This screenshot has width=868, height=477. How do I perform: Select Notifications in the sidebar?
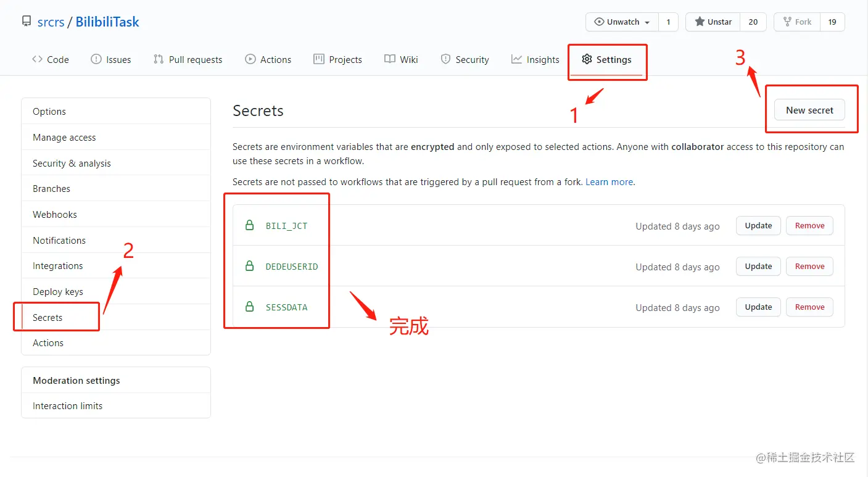tap(116, 240)
